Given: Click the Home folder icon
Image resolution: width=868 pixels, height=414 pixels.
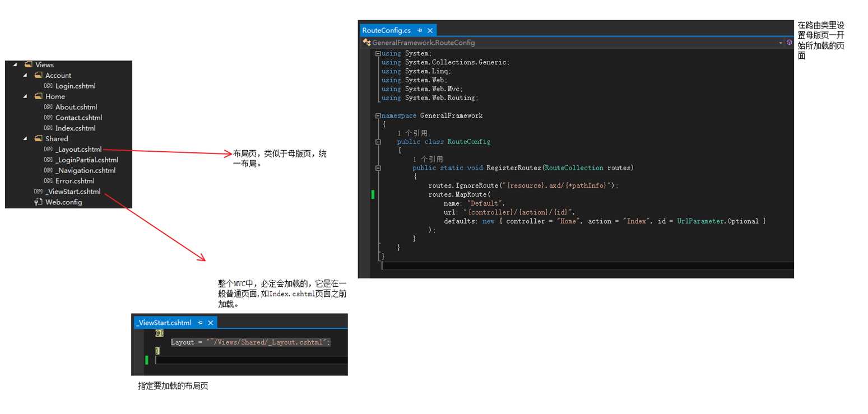Looking at the screenshot, I should [x=38, y=96].
